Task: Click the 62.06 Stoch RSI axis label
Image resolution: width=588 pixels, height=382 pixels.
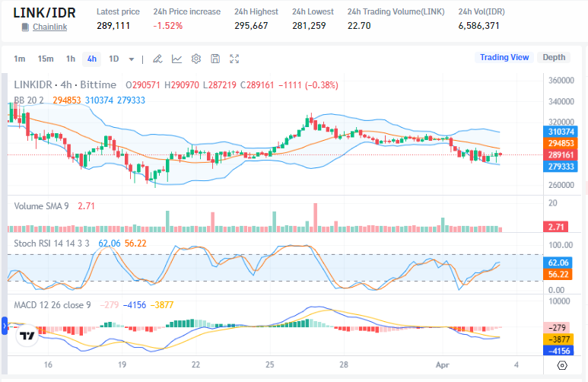Action: (x=558, y=263)
